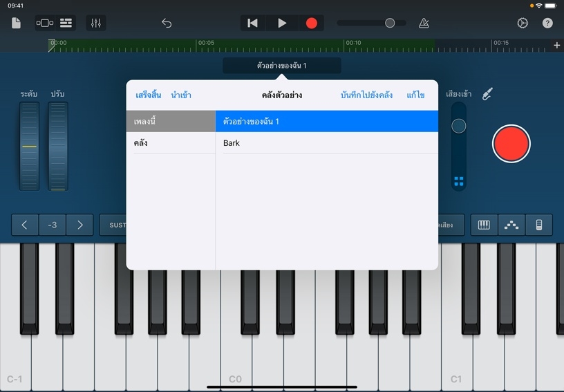Open keyboard layout icon above keys

tap(484, 225)
